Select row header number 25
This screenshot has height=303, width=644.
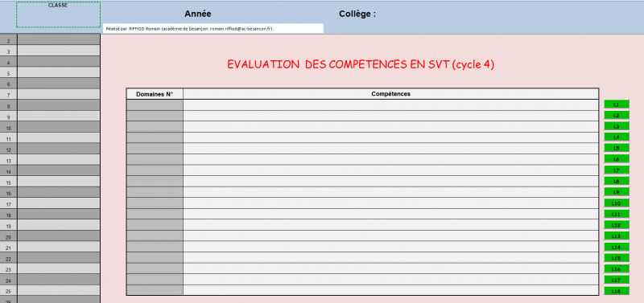coord(9,291)
